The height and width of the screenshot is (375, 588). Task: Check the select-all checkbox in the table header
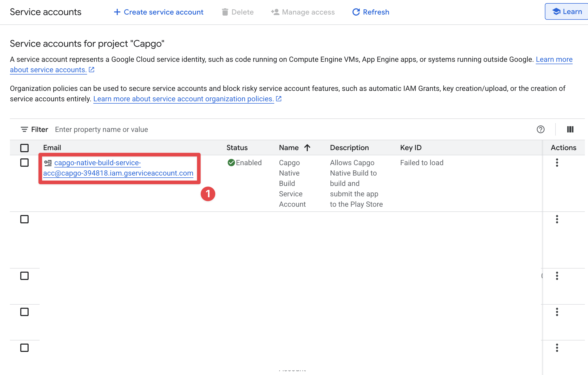24,148
